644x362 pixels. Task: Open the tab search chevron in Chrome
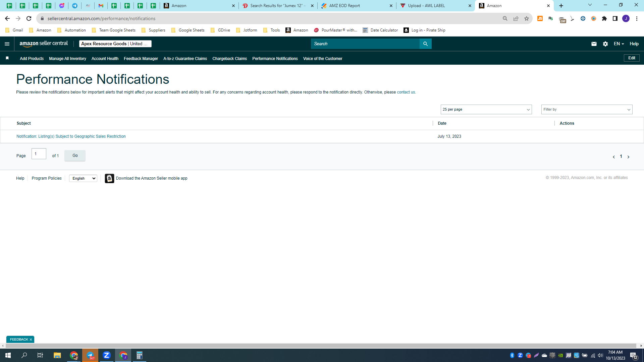click(x=590, y=5)
